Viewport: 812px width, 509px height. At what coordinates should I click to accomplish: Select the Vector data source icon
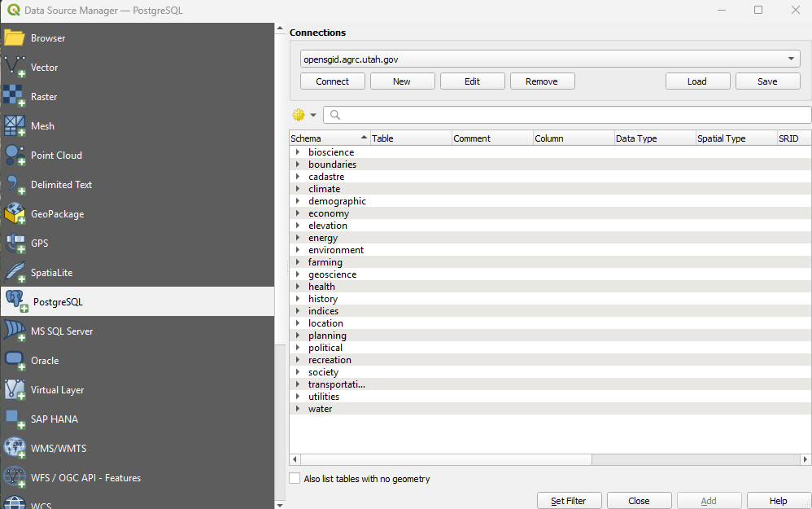point(14,68)
